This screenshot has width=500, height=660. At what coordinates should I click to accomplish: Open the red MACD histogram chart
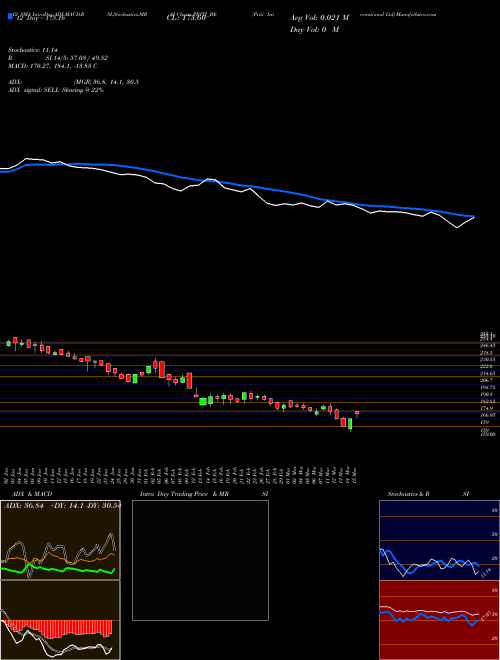coord(60,620)
